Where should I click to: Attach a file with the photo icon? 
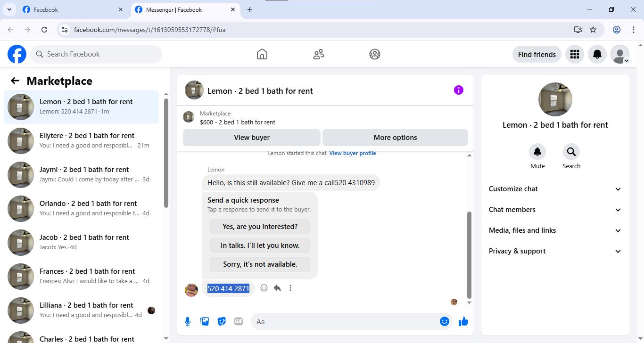tap(205, 321)
